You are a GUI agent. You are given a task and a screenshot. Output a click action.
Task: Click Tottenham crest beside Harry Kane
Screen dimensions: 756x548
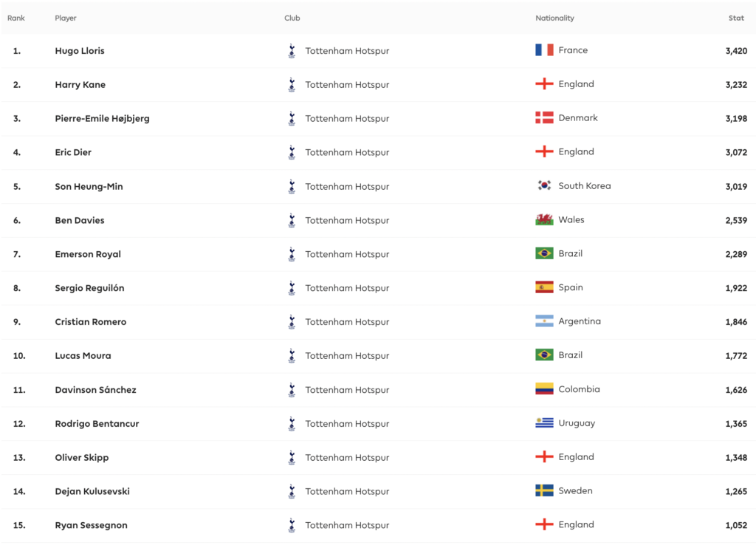click(292, 85)
